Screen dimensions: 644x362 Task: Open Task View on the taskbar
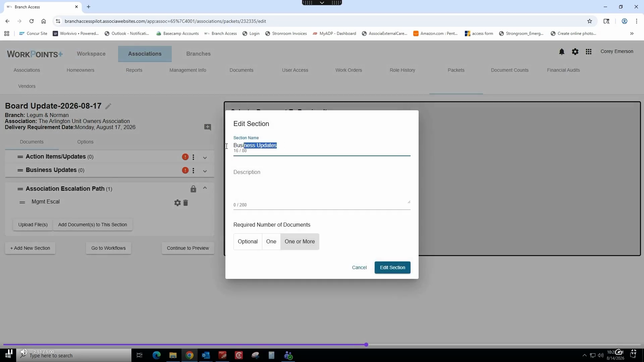click(140, 355)
